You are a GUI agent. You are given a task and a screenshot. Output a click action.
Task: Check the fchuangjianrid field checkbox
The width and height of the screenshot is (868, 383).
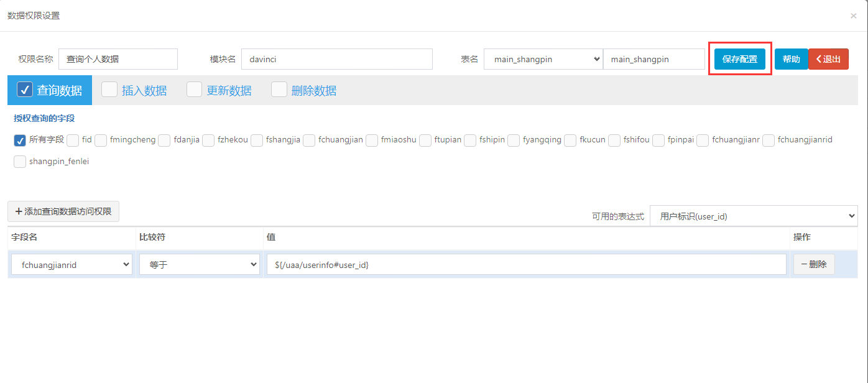[x=769, y=140]
